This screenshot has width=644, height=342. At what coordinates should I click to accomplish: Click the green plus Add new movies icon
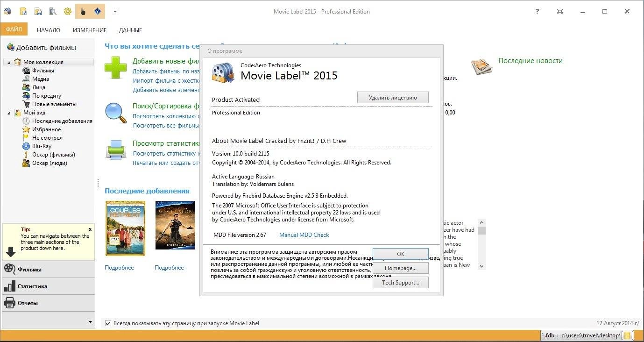[115, 68]
